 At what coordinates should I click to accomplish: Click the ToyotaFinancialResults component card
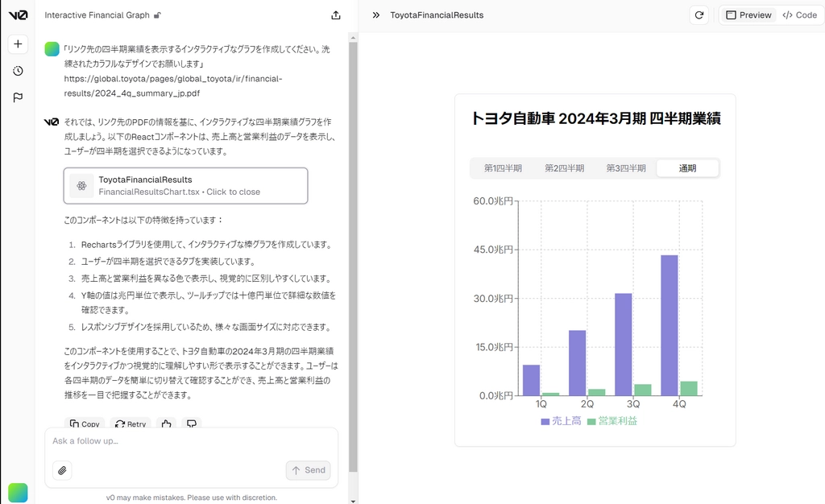[x=186, y=185]
